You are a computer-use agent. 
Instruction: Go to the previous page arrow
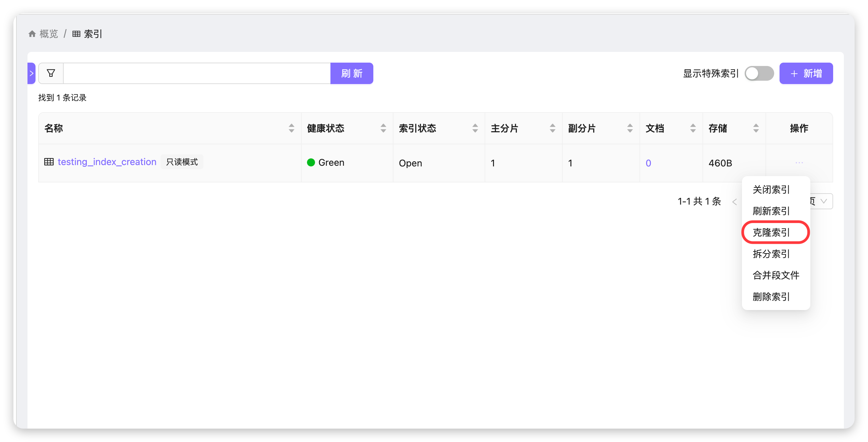(735, 202)
